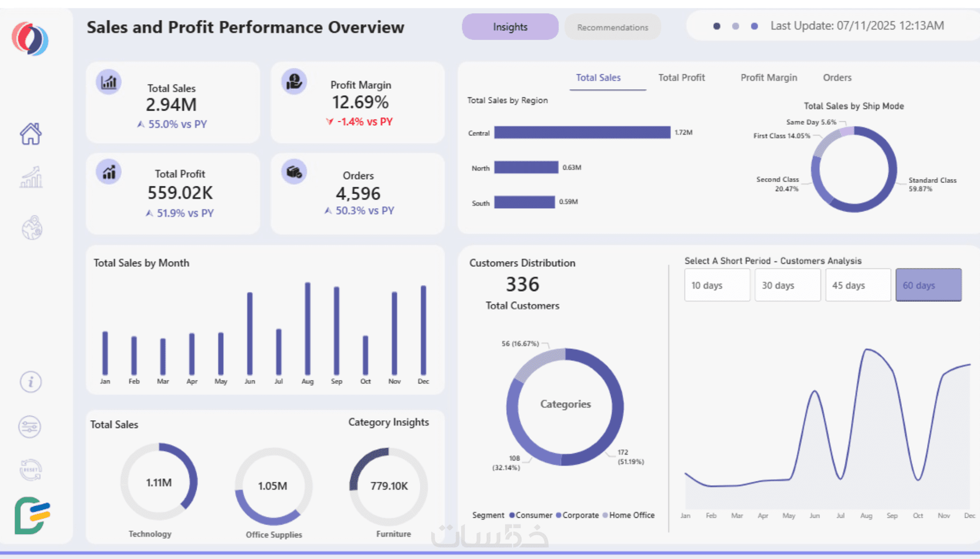Click the Consumer segment legend swatch
The width and height of the screenshot is (980, 559).
point(512,515)
